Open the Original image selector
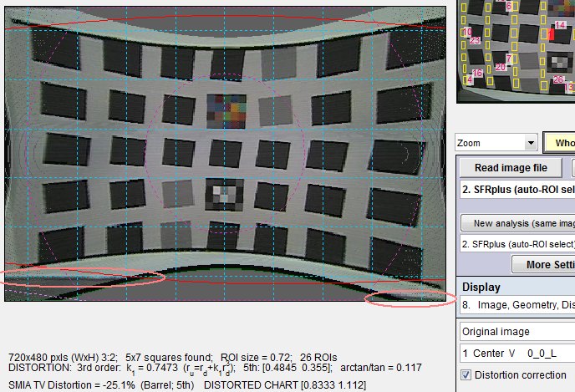Image resolution: width=575 pixels, height=392 pixels. coord(517,332)
